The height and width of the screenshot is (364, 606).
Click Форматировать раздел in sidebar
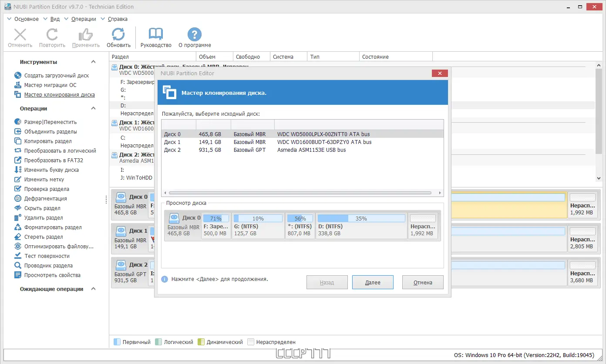pyautogui.click(x=53, y=227)
